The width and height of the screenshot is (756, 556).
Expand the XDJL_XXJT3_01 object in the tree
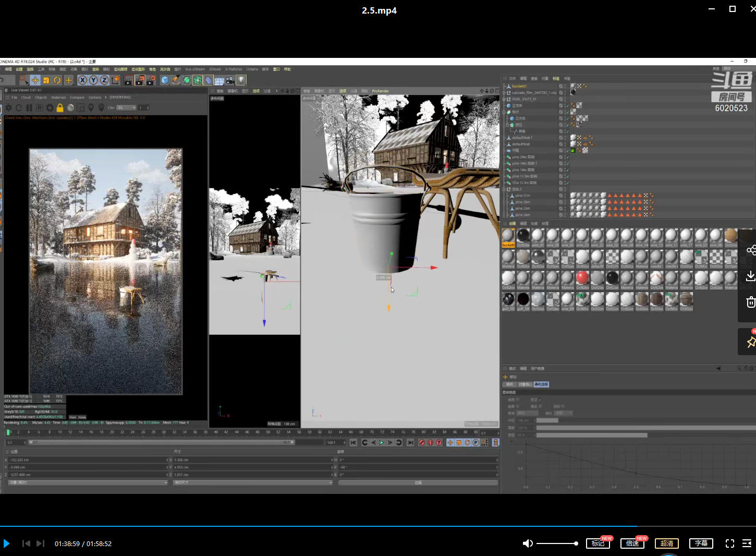pos(504,99)
